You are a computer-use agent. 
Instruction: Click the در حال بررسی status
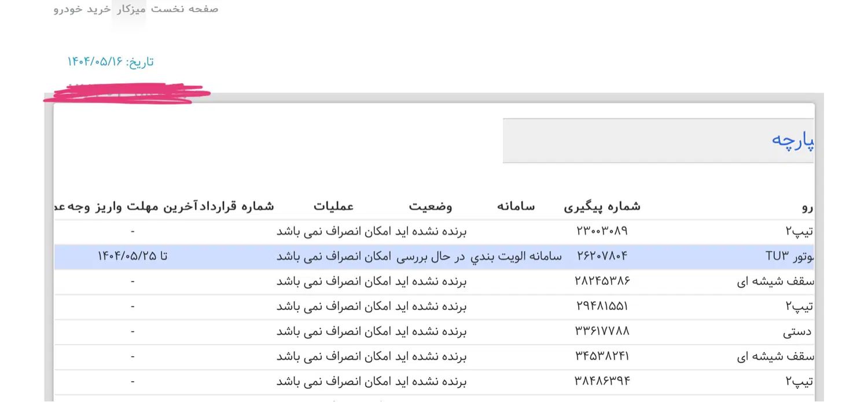click(431, 256)
